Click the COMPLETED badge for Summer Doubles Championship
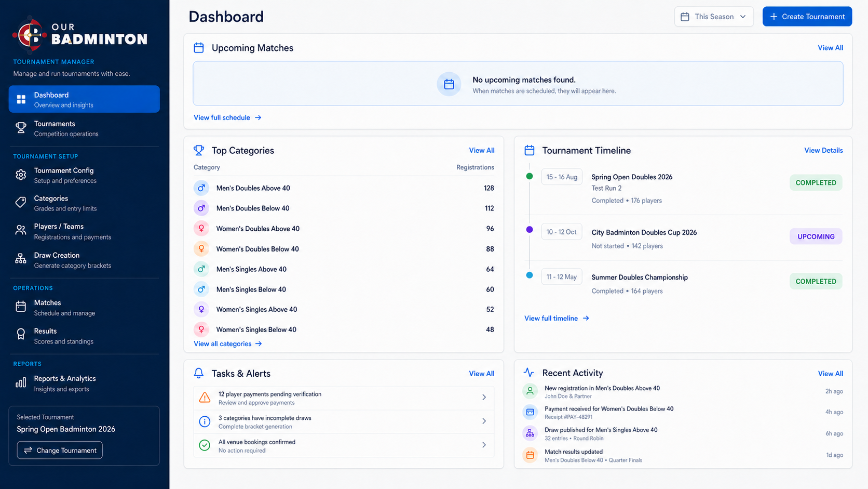Image resolution: width=868 pixels, height=489 pixels. [x=816, y=281]
